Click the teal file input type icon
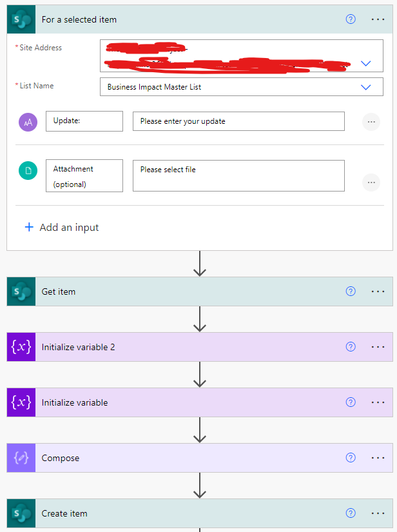Image resolution: width=397 pixels, height=532 pixels. pos(28,170)
